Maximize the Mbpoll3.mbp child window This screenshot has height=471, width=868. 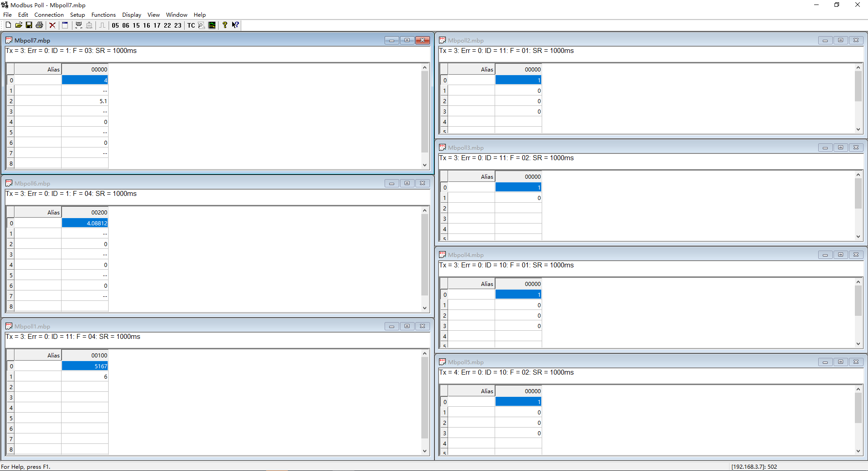[840, 147]
